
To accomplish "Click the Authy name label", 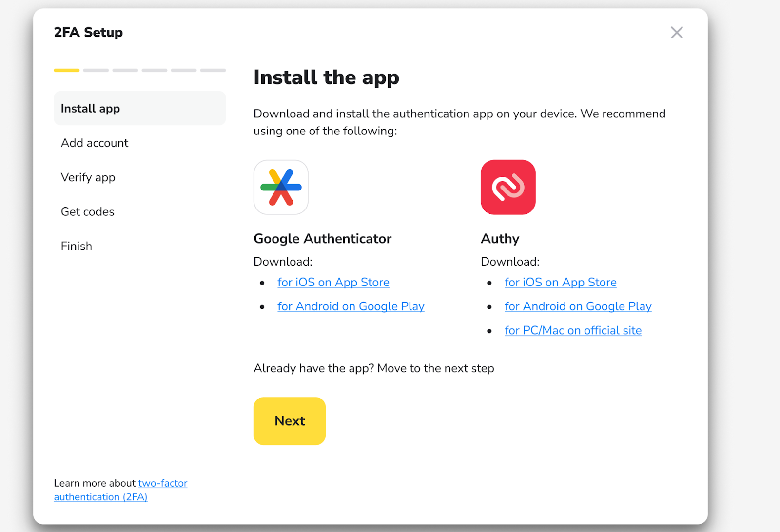I will click(500, 239).
